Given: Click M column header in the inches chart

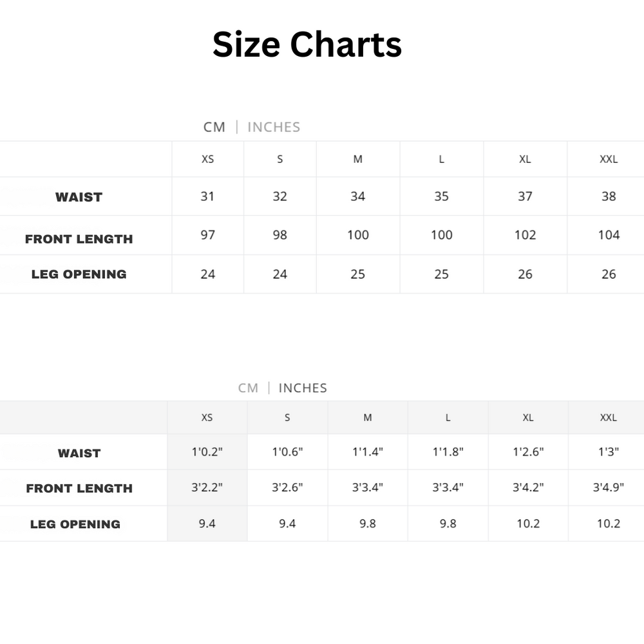Looking at the screenshot, I should coord(368,417).
